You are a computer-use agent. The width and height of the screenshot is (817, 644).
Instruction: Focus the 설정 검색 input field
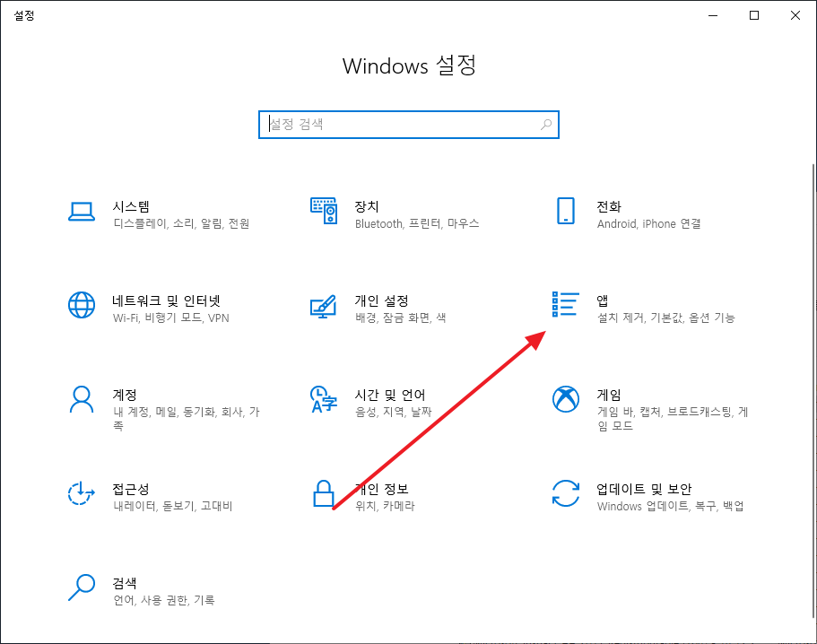(x=409, y=125)
